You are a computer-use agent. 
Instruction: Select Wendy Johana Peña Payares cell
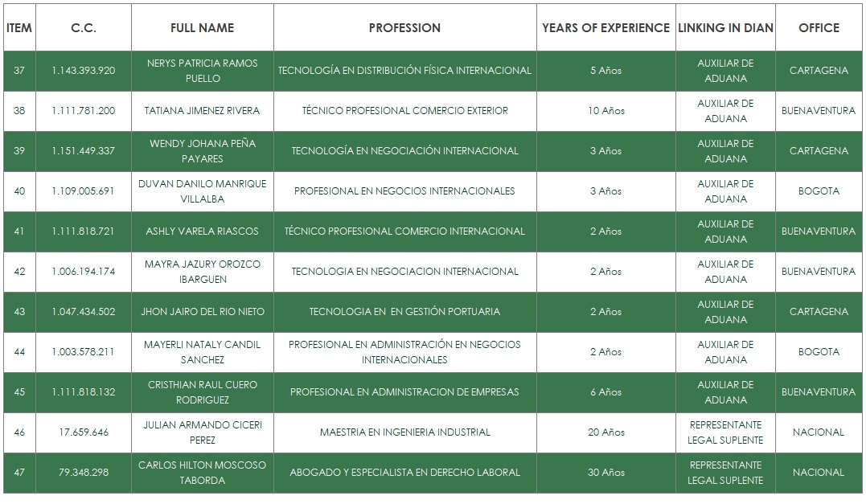pos(202,151)
